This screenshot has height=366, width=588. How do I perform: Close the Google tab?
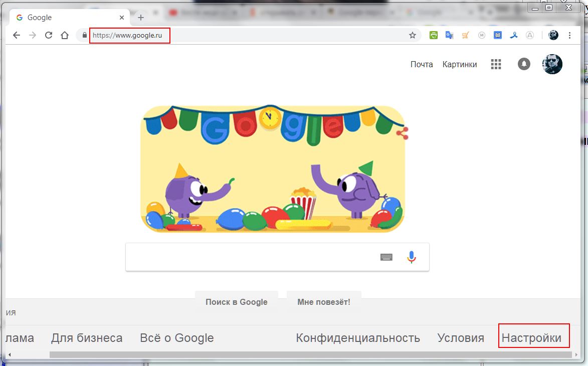click(x=121, y=17)
